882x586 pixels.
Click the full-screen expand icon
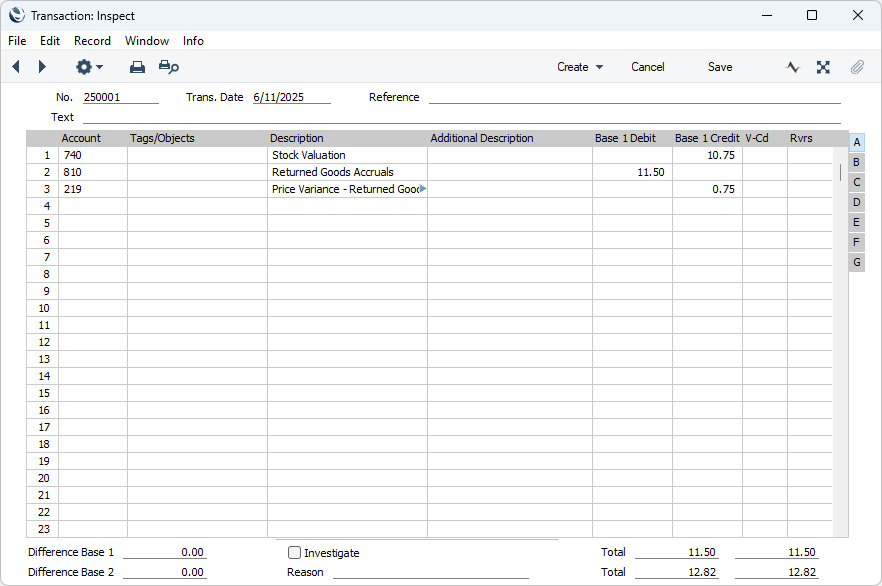[823, 67]
